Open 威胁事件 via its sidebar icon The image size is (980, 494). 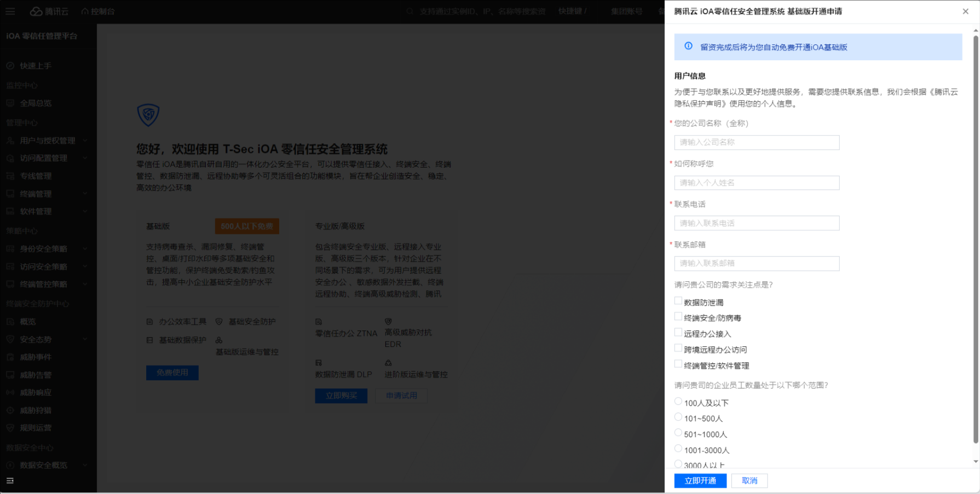(x=10, y=357)
